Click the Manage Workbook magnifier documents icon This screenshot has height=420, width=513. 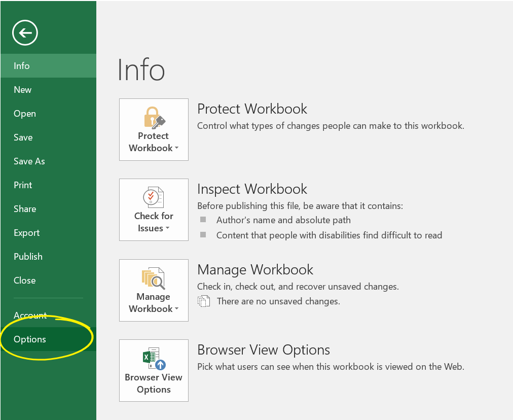pyautogui.click(x=154, y=278)
